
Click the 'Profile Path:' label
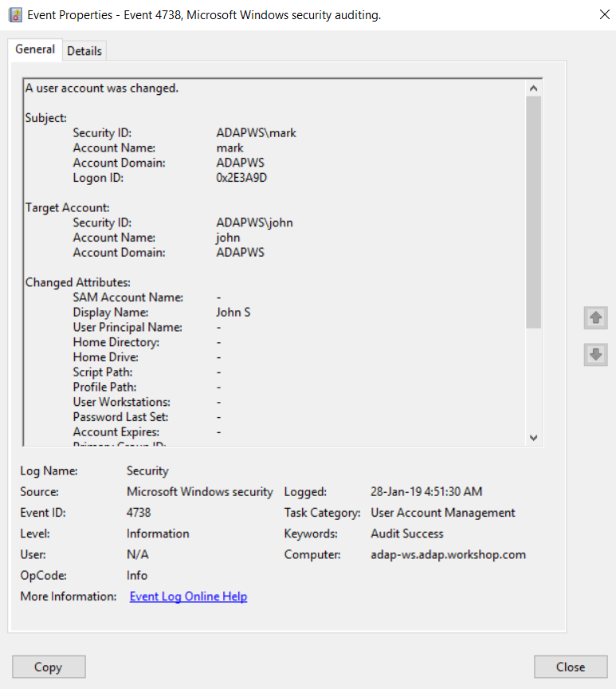[x=104, y=387]
